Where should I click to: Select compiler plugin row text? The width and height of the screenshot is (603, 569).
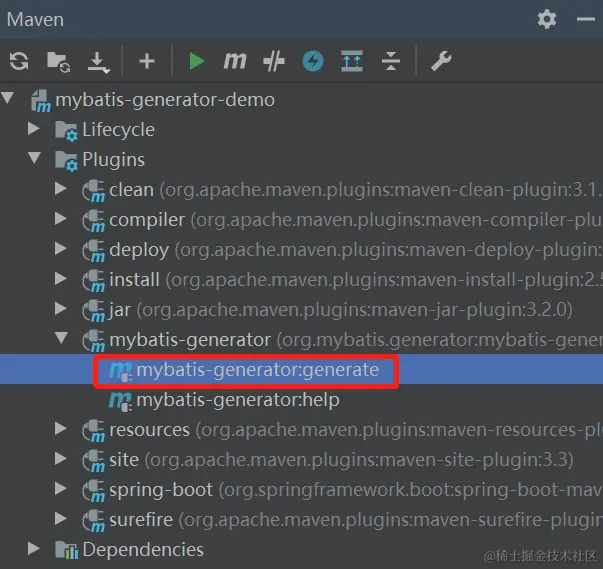[x=356, y=220]
